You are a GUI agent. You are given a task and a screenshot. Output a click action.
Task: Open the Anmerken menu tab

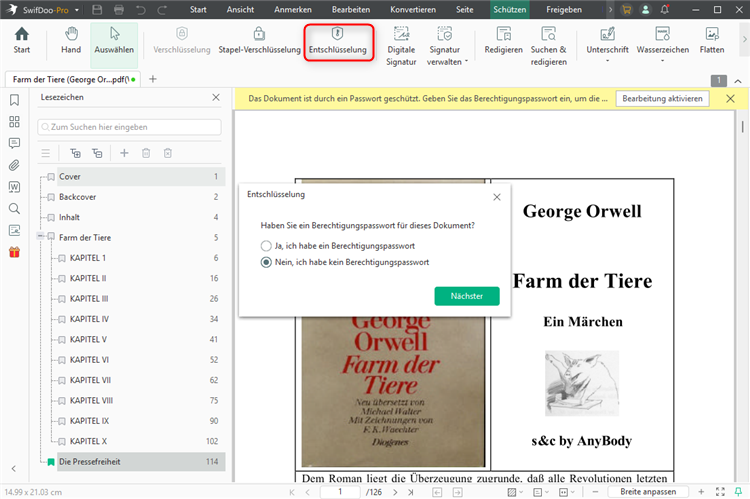293,10
